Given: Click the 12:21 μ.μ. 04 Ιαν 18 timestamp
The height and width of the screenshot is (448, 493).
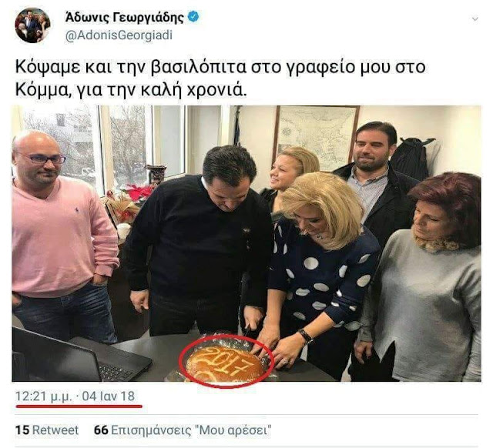Looking at the screenshot, I should [75, 396].
